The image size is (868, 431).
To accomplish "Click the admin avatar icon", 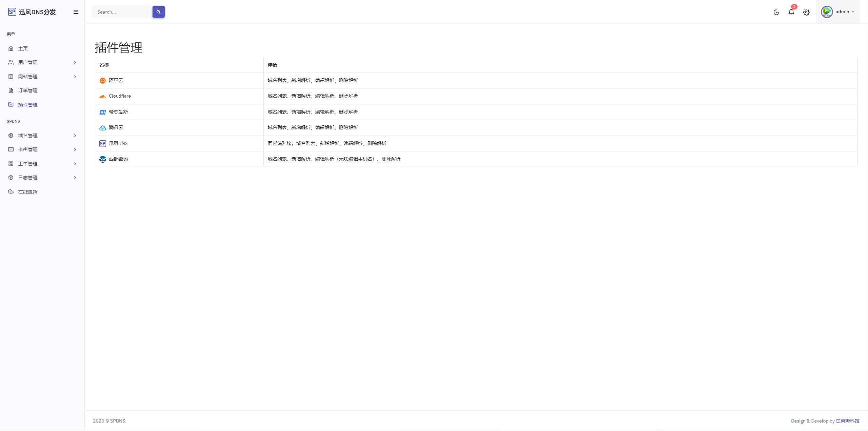I will (827, 12).
